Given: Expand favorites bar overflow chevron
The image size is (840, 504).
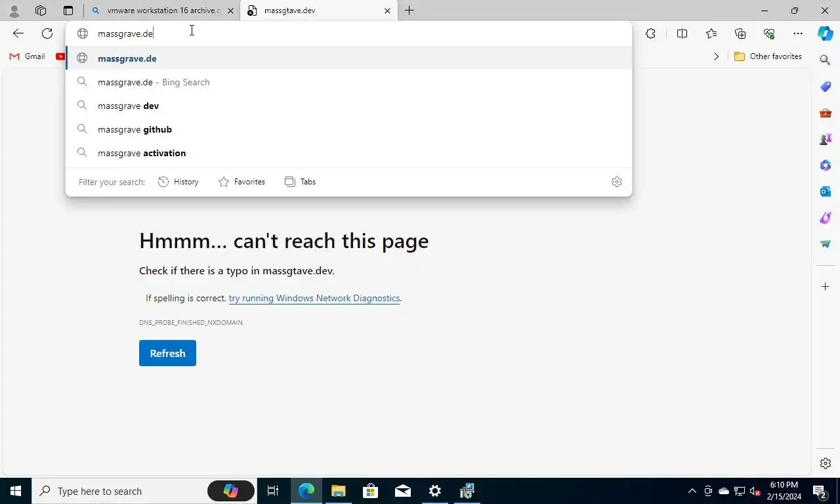Looking at the screenshot, I should coord(716,56).
